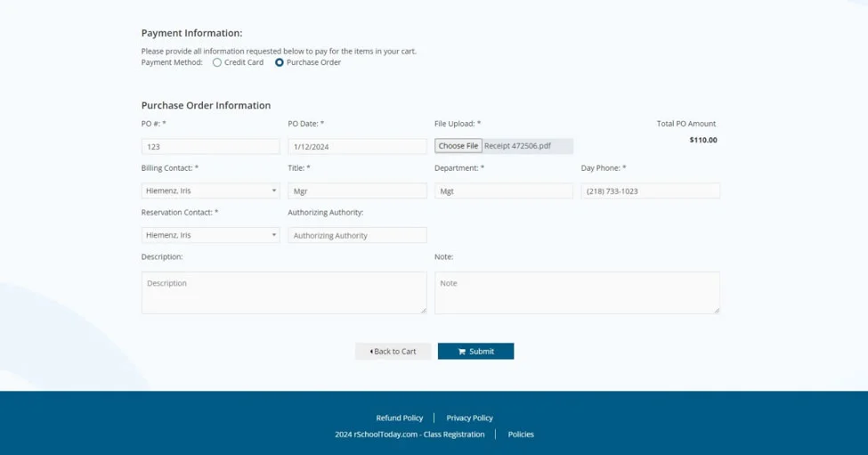This screenshot has width=868, height=455.
Task: Open the Reservation Contact dropdown
Action: (x=210, y=235)
